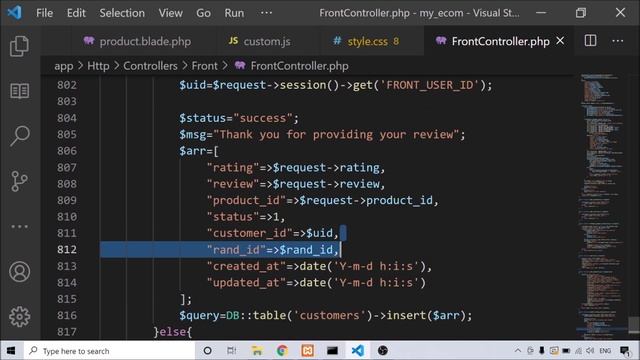The height and width of the screenshot is (360, 640).
Task: Click the code minimap overview
Action: (x=602, y=206)
